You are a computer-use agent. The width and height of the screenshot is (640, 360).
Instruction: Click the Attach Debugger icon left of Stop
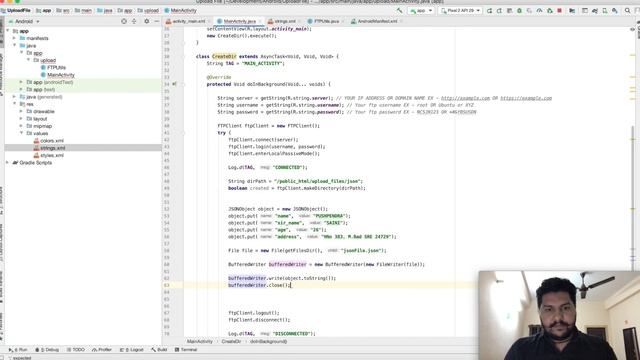click(549, 11)
